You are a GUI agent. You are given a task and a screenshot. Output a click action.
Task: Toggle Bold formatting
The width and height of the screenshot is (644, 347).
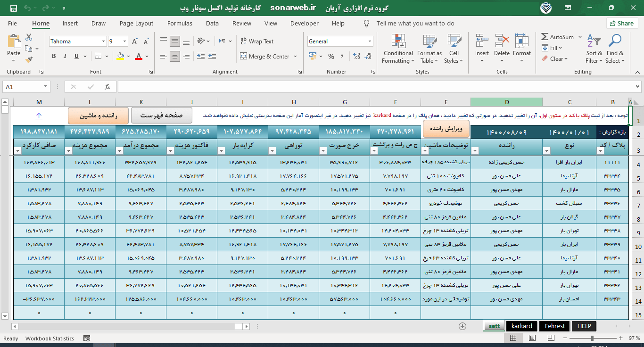coord(54,57)
